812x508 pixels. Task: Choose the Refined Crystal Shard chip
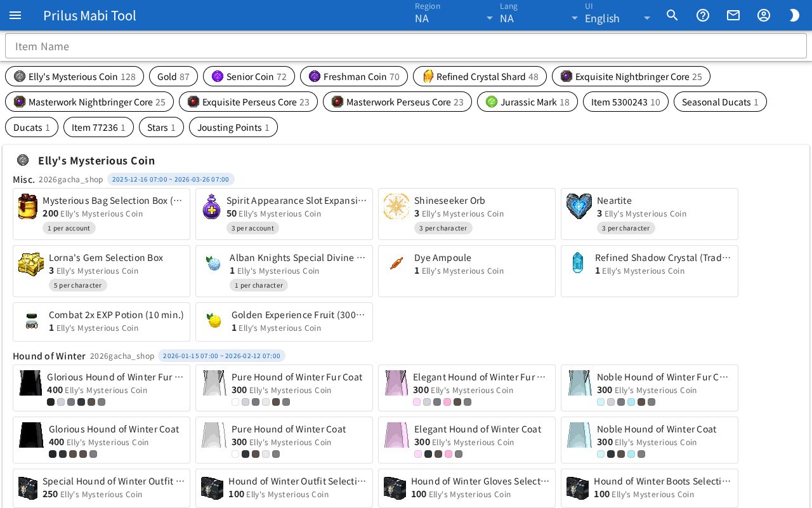click(x=480, y=77)
